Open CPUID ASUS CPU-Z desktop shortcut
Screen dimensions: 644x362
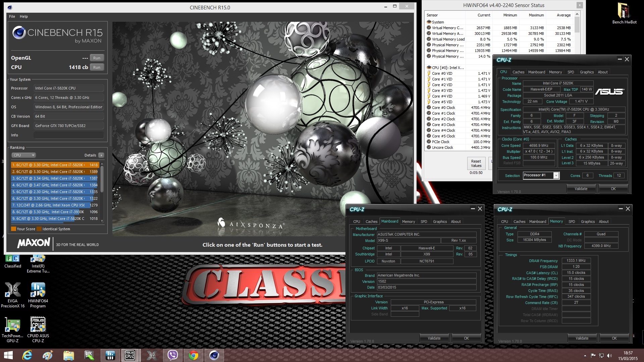click(38, 330)
